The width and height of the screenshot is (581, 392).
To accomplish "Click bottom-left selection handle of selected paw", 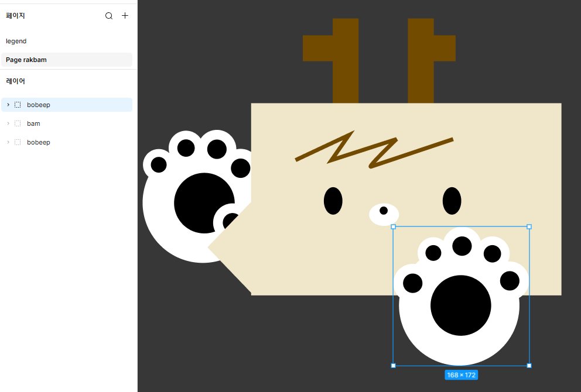I will [x=394, y=366].
